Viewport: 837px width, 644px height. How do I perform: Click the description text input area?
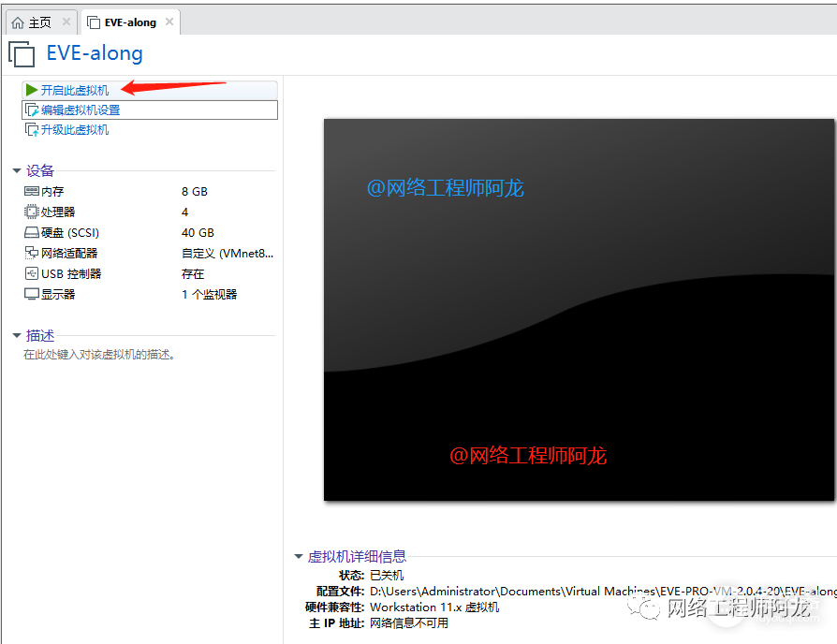point(99,356)
